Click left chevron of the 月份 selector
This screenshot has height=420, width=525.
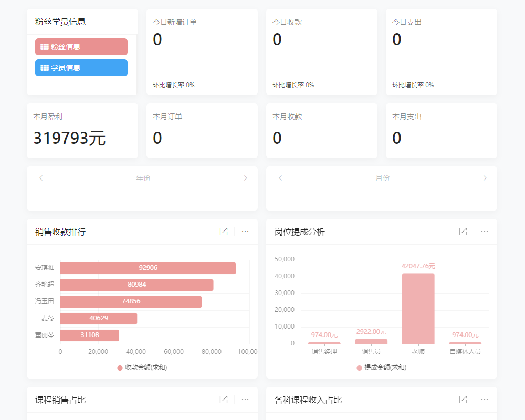pos(280,177)
